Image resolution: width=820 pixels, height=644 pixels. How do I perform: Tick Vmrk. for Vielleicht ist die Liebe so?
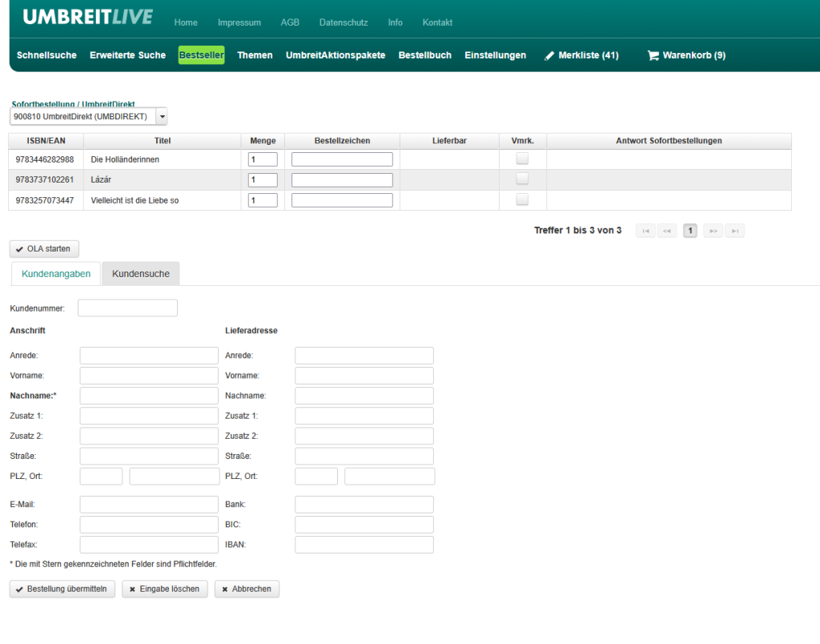pos(522,199)
